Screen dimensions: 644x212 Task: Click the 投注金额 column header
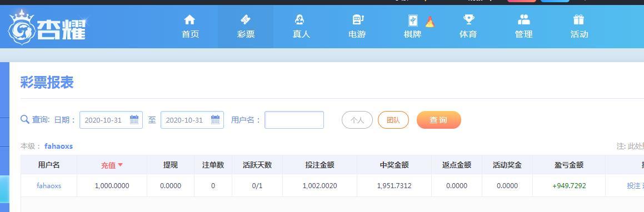[319, 165]
